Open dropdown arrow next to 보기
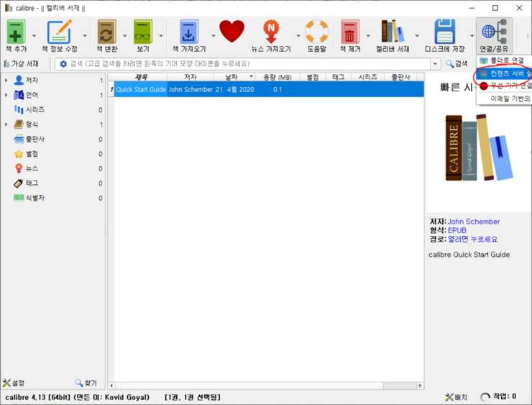 point(161,35)
